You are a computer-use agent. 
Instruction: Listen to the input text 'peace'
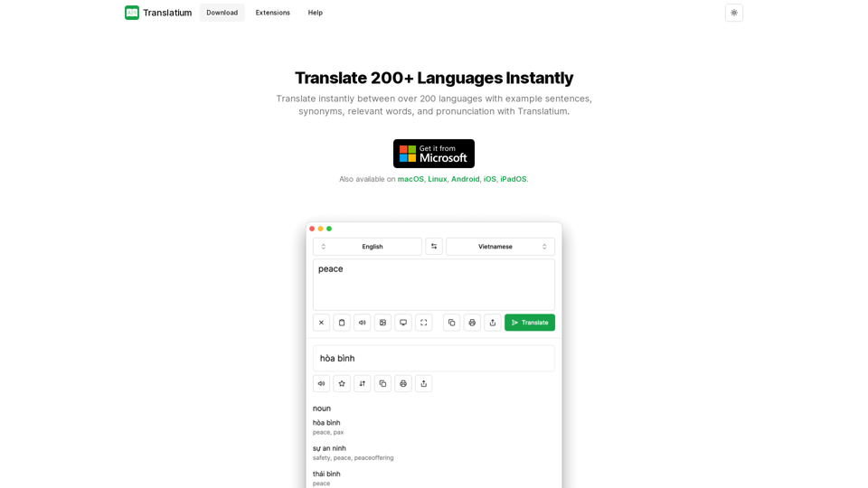click(362, 323)
